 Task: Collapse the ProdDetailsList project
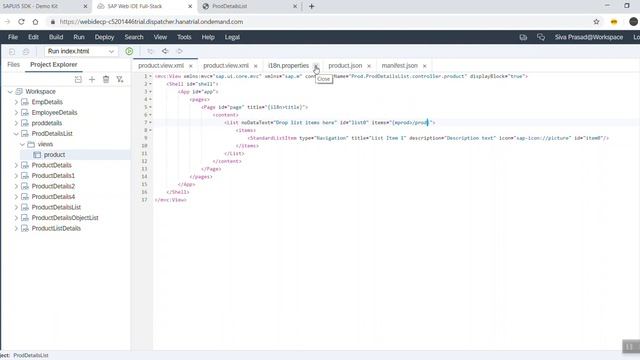[x=16, y=133]
